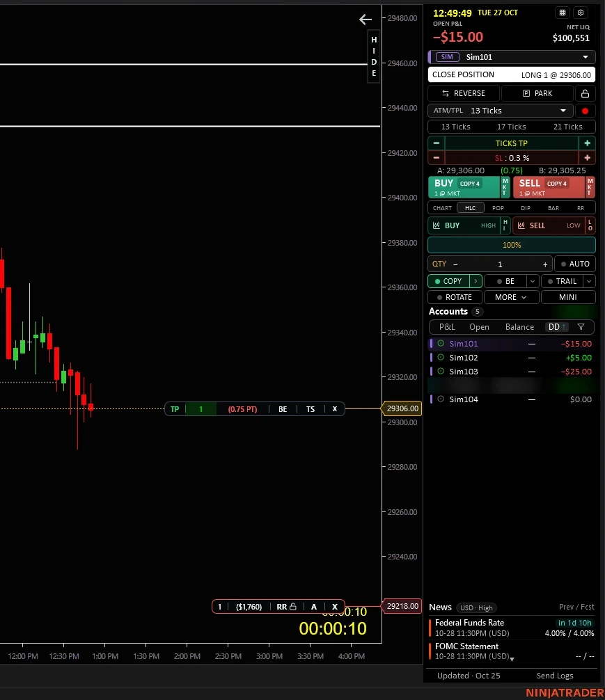This screenshot has height=700, width=605.
Task: Increase QTY with plus
Action: [x=545, y=264]
